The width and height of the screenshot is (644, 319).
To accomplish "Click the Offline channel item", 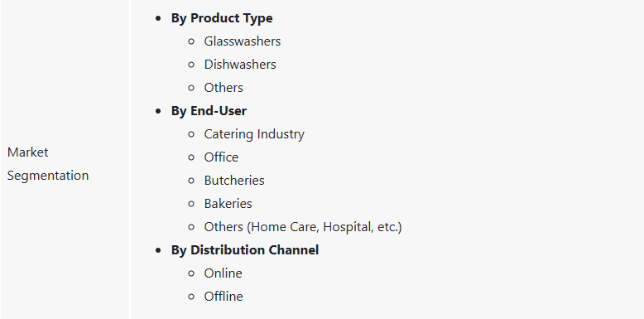I will pos(223,297).
